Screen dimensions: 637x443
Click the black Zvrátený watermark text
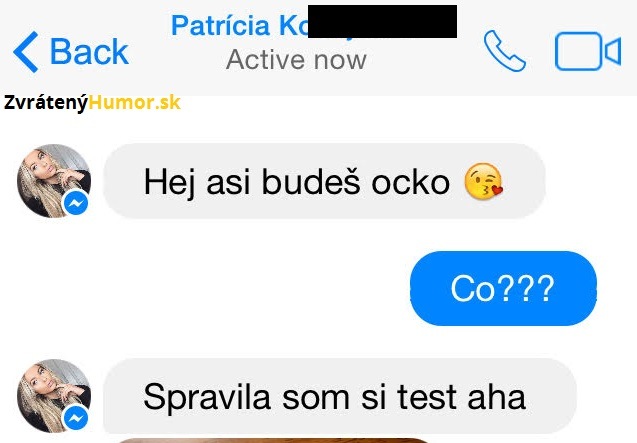pos(46,103)
